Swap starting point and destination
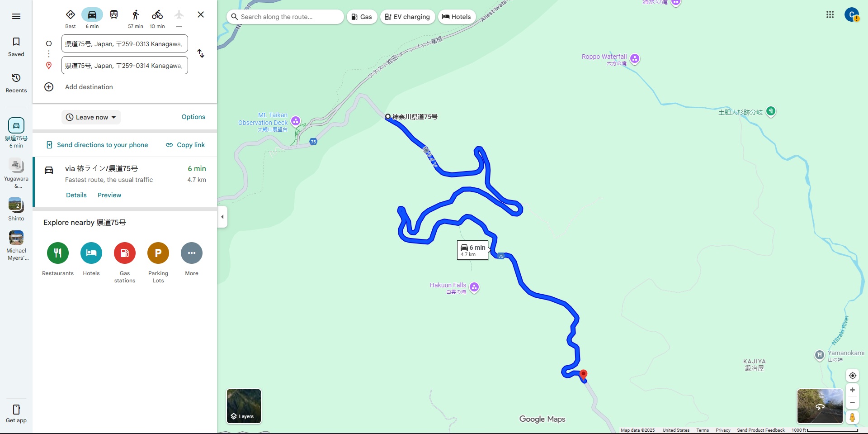This screenshot has width=868, height=434. click(201, 53)
